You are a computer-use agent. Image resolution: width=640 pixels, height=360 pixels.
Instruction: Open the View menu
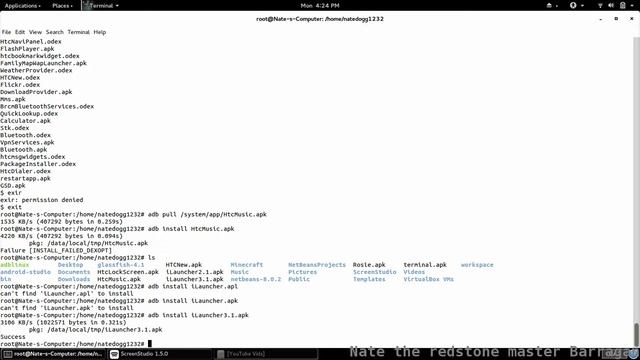pos(35,32)
